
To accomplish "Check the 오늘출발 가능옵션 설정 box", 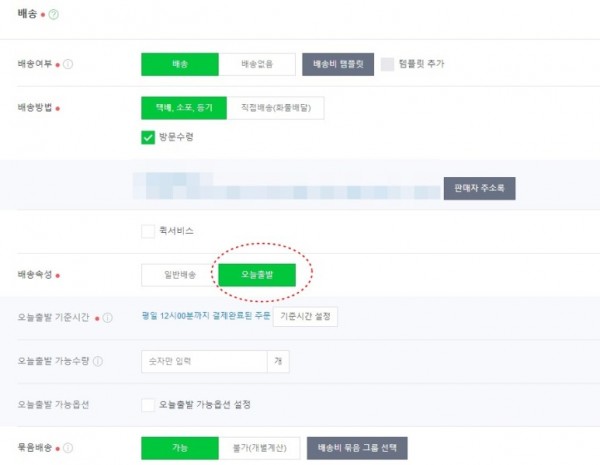I will pos(148,405).
